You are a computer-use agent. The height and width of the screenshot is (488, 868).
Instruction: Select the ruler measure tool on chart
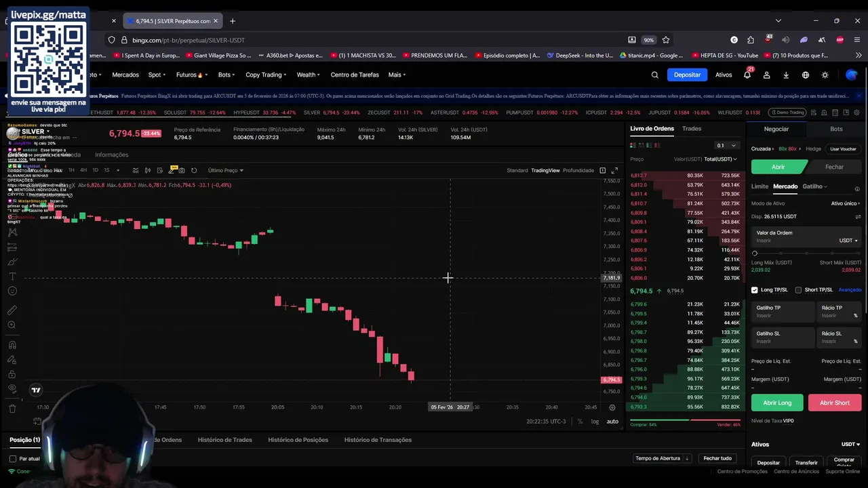[12, 310]
